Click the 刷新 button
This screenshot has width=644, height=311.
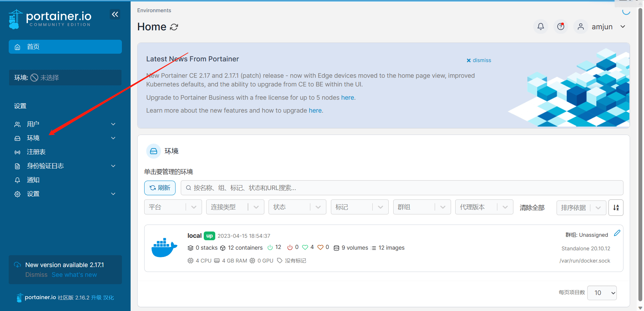tap(160, 188)
